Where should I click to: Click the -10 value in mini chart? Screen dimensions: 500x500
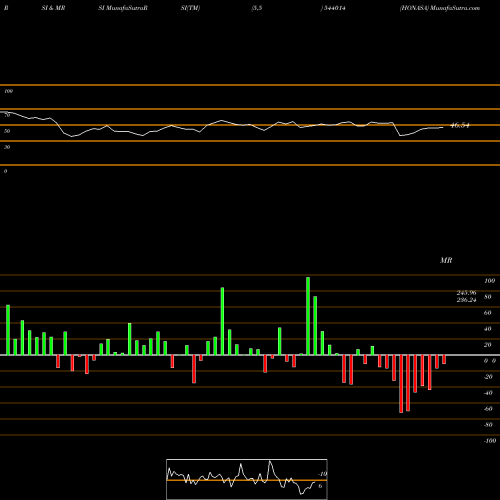(x=322, y=474)
